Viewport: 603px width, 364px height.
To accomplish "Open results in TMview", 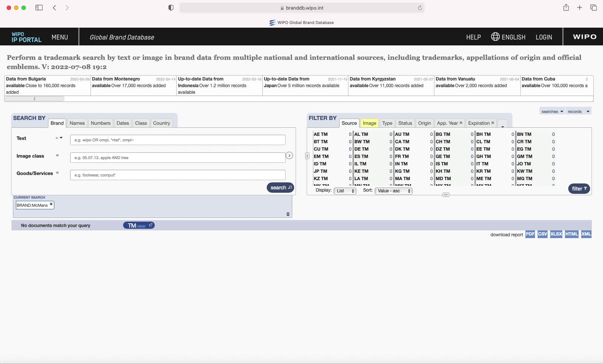I will pos(139,226).
